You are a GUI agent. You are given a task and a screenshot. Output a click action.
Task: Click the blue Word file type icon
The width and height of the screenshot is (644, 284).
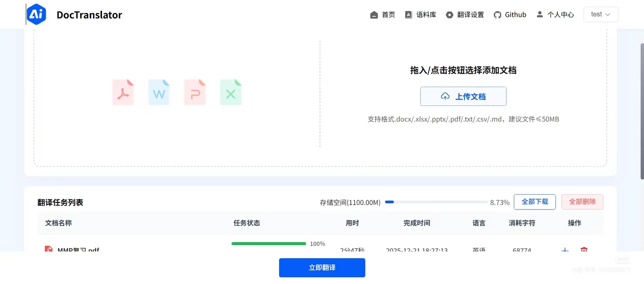coord(159,92)
